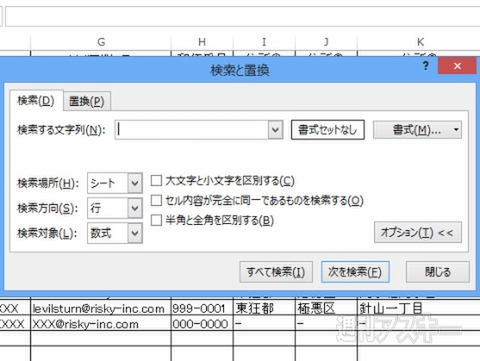Viewport: 480px width, 361px height.
Task: Select cell 極悪区
Action: [x=326, y=308]
